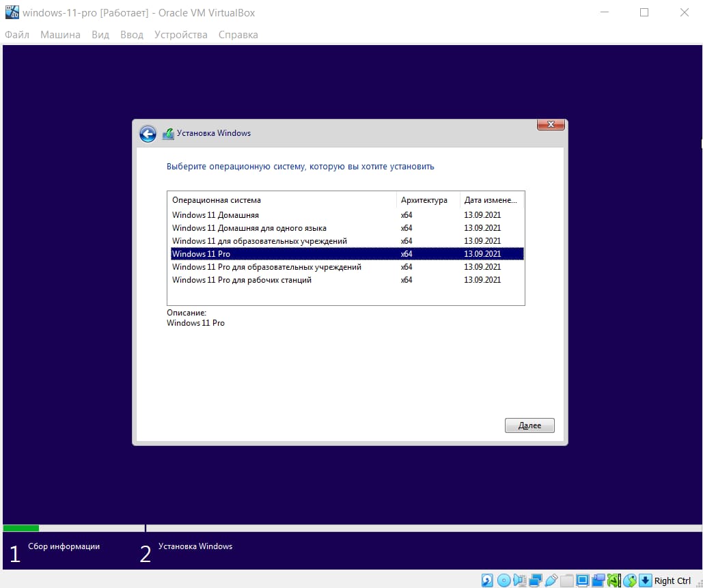Open the Машина menu
This screenshot has width=703, height=588.
pos(61,35)
